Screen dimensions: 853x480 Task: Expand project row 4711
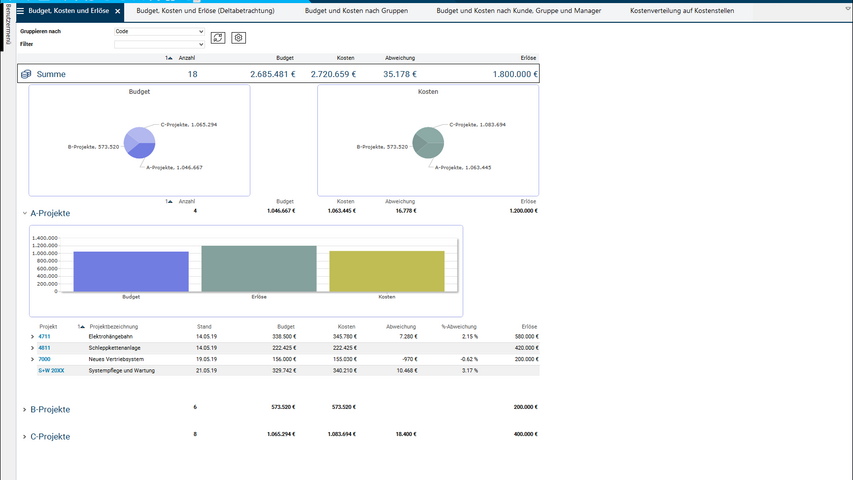[x=33, y=337]
